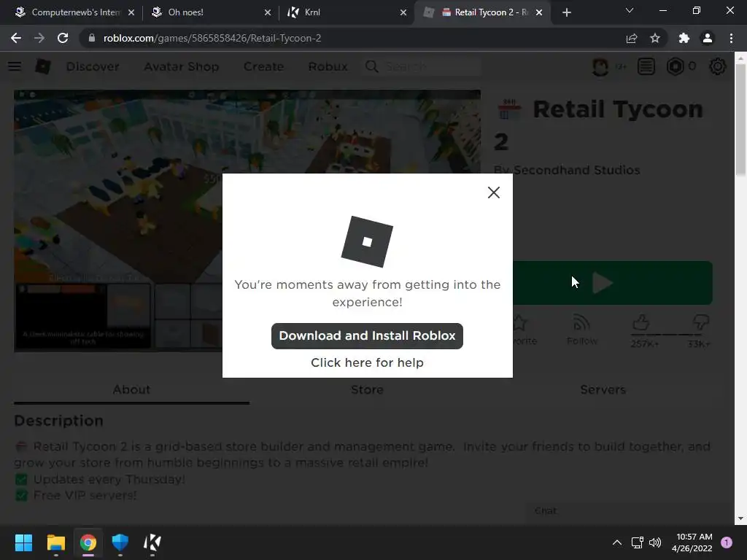747x560 pixels.
Task: Click the Roblox logo in the dialog
Action: (x=367, y=241)
